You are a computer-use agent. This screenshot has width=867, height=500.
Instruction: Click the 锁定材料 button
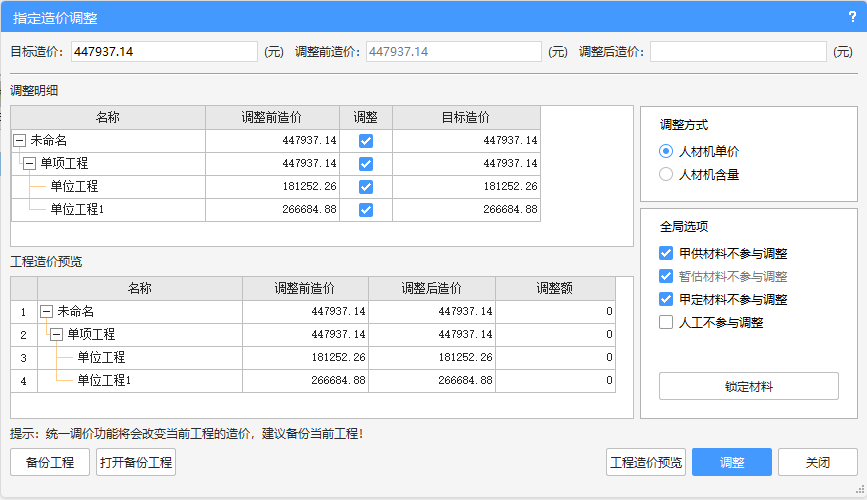coord(748,386)
